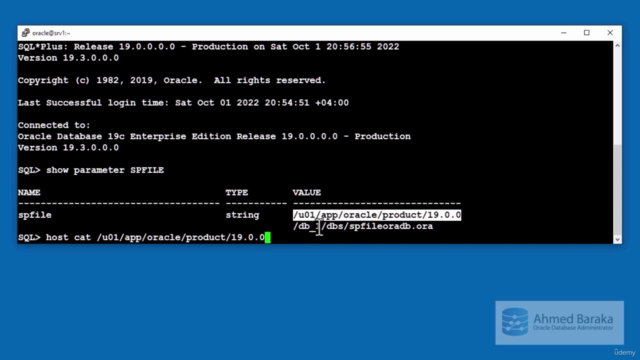
Task: Click the 'spfile' parameter name
Action: [35, 215]
